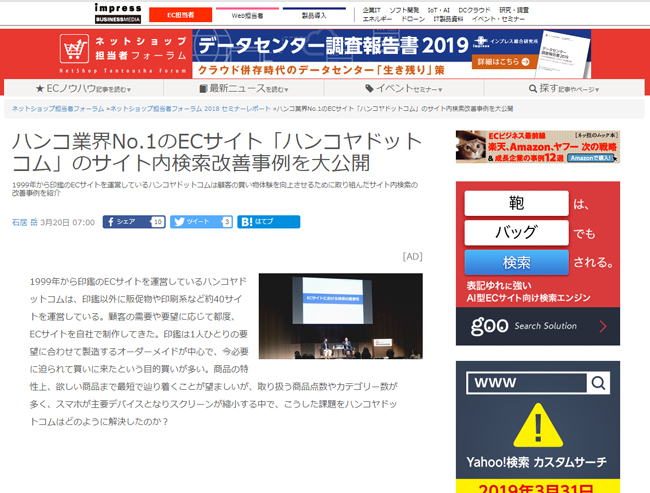Image resolution: width=650 pixels, height=493 pixels.
Task: Share article on Facebook シェア button
Action: 134,222
